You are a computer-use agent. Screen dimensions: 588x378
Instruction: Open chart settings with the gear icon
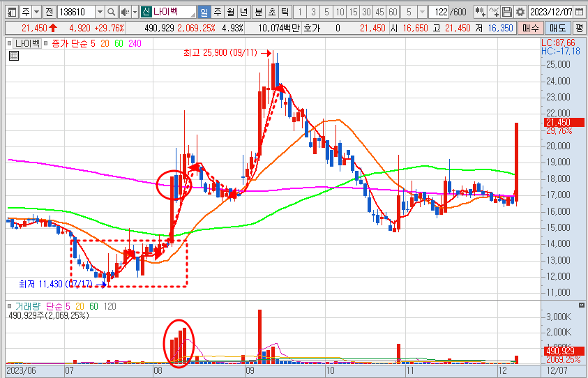pyautogui.click(x=520, y=13)
